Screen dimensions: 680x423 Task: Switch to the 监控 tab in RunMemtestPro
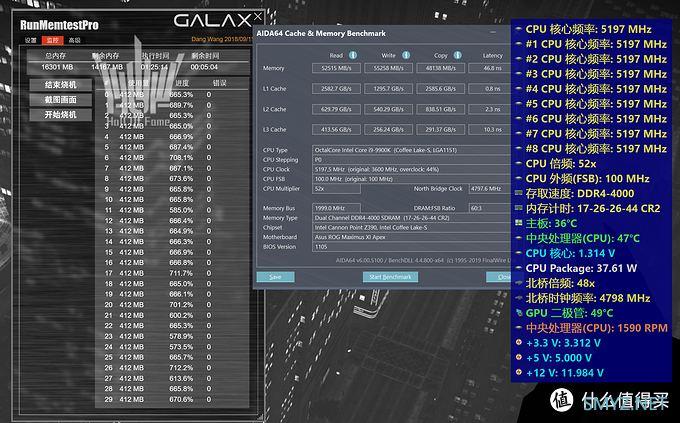point(52,40)
